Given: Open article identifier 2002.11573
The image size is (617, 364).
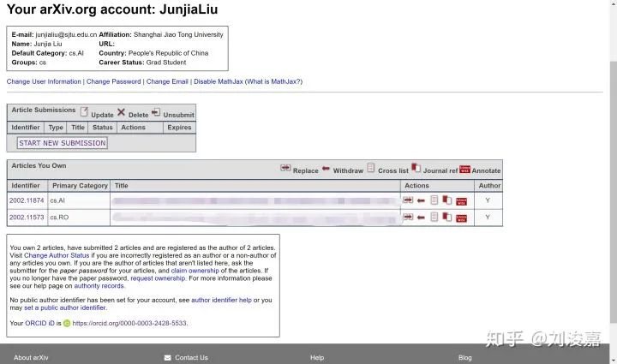Looking at the screenshot, I should (27, 217).
